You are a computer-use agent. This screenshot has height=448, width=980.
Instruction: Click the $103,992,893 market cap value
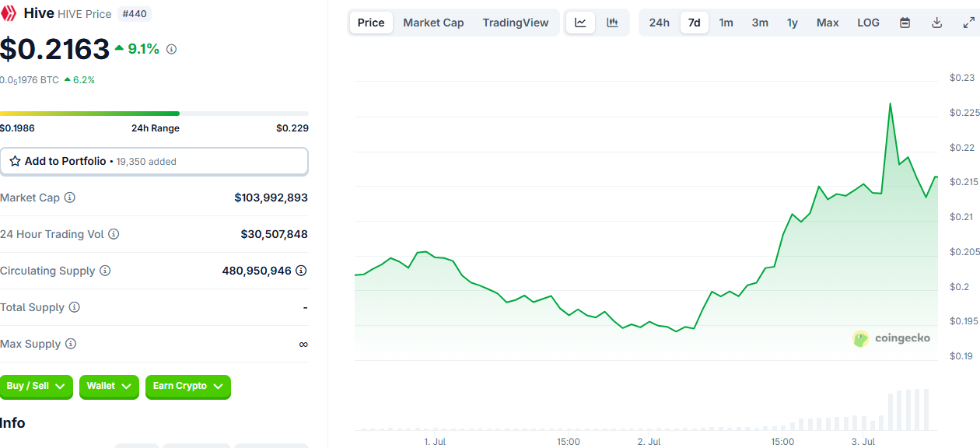[271, 198]
